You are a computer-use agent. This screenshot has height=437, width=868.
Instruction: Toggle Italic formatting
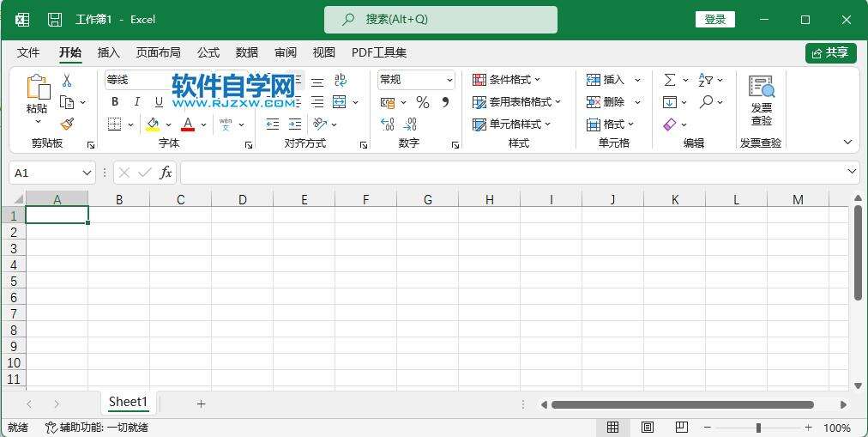click(x=136, y=102)
